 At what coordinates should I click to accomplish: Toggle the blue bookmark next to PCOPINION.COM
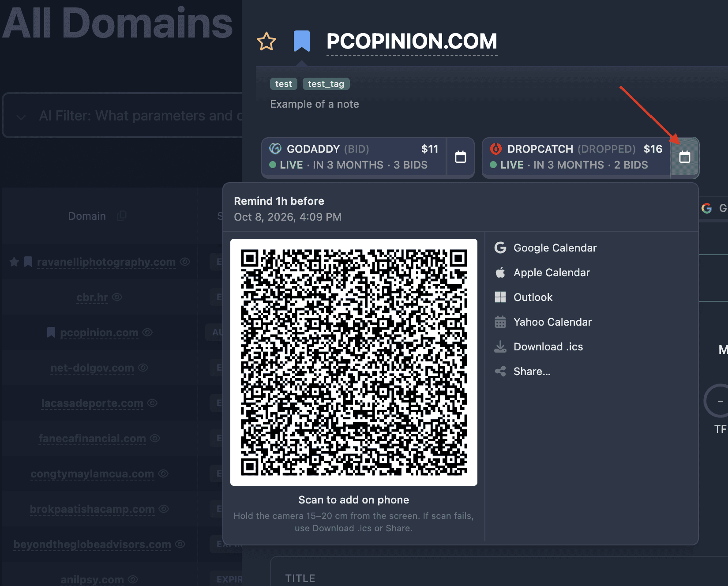point(302,41)
